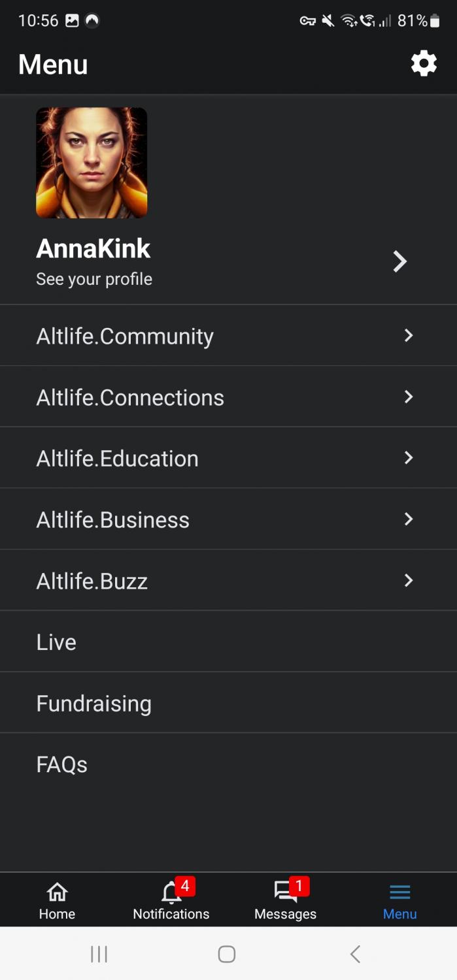
Task: Open the Messages chat bubble icon
Action: [x=285, y=892]
